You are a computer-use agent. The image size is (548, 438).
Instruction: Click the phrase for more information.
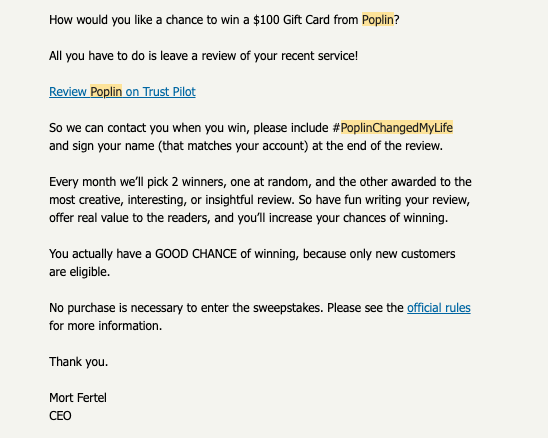106,325
